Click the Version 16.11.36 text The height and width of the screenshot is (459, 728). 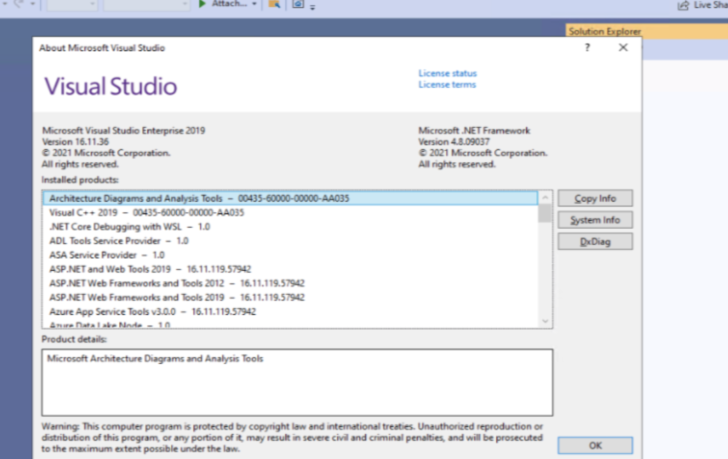[x=76, y=142]
